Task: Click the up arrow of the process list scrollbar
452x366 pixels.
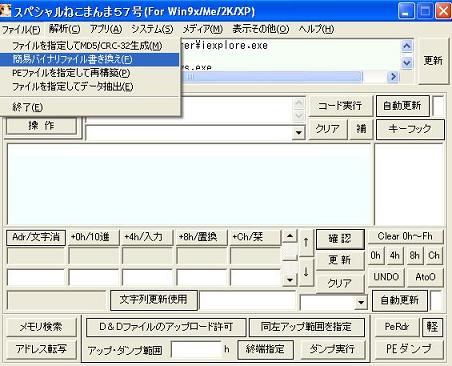Action: (x=407, y=46)
